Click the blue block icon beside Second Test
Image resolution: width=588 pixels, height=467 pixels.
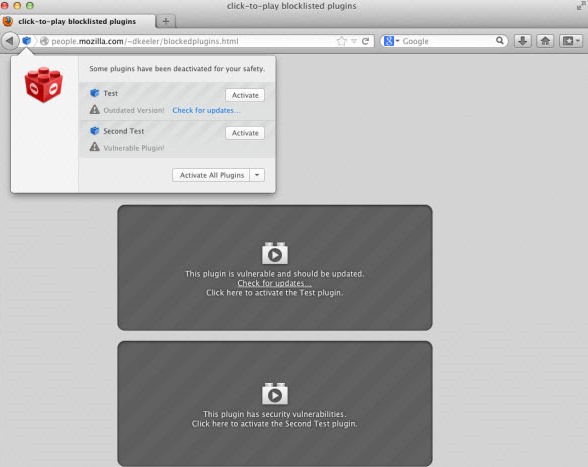tap(94, 131)
